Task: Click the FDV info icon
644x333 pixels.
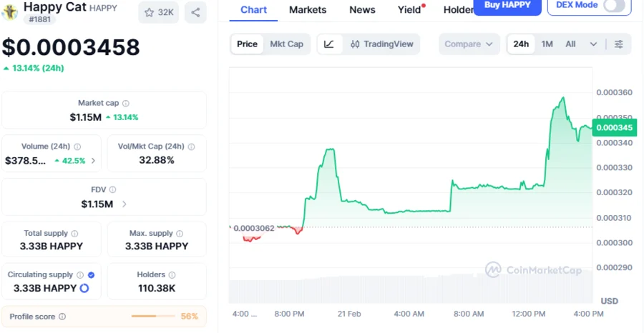Action: [x=113, y=190]
